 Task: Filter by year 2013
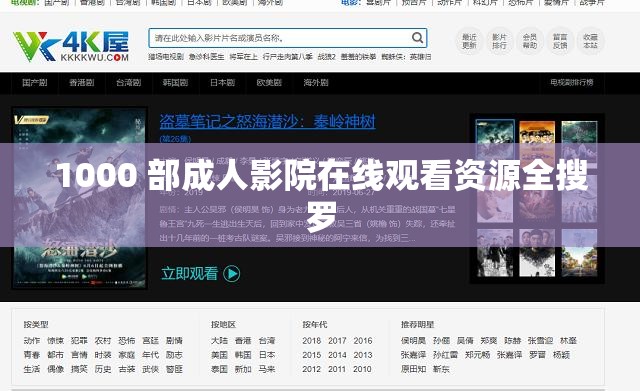pyautogui.click(x=363, y=355)
